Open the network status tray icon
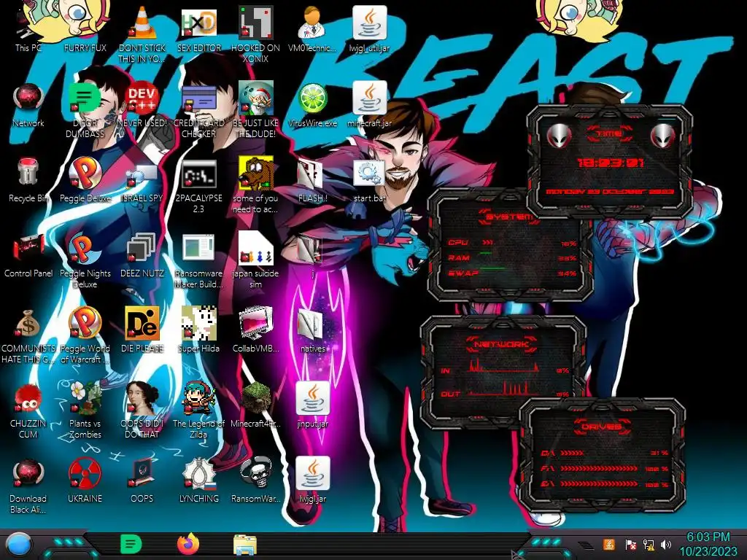This screenshot has height=560, width=747. pyautogui.click(x=649, y=544)
